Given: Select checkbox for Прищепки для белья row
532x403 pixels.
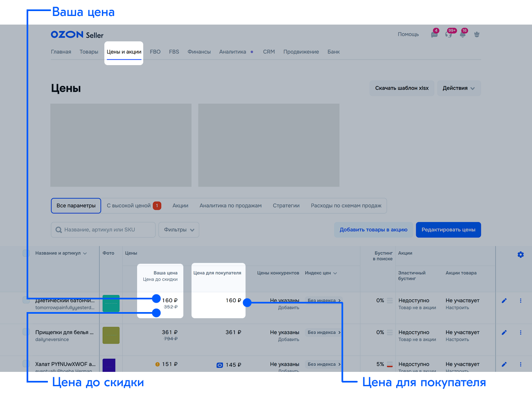Looking at the screenshot, I should click(x=26, y=332).
